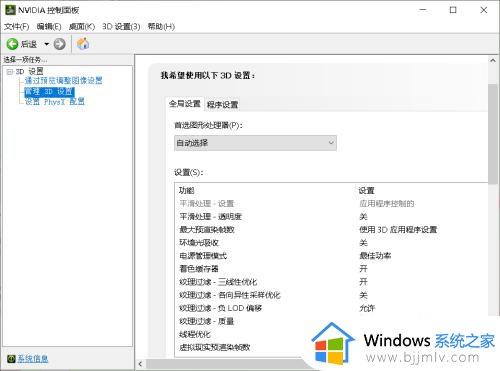
Task: Select the 环境光吸收 row
Action: pos(332,243)
